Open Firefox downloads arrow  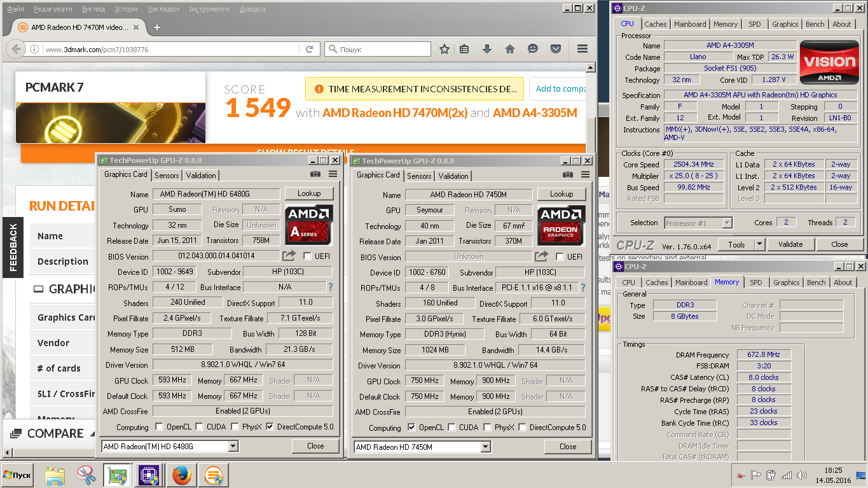click(x=487, y=49)
